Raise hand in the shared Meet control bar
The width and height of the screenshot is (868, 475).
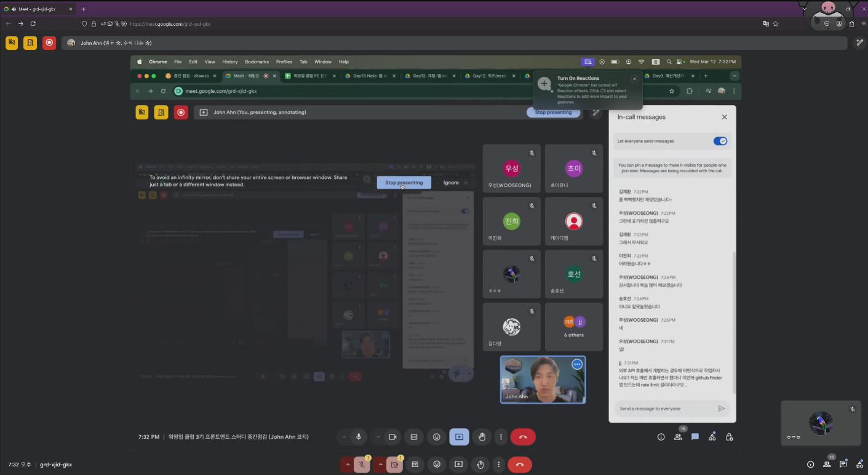click(x=482, y=437)
